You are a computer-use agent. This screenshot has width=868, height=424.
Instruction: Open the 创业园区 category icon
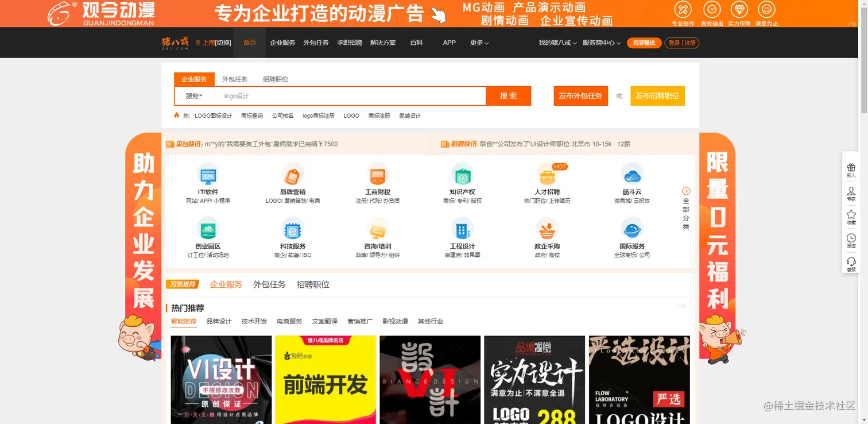coord(207,229)
